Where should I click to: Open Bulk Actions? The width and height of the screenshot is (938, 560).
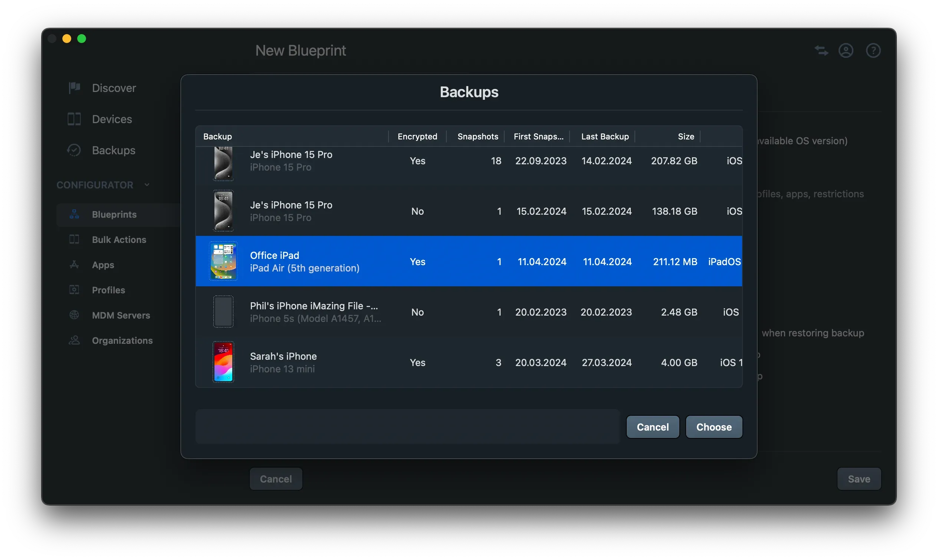click(119, 240)
